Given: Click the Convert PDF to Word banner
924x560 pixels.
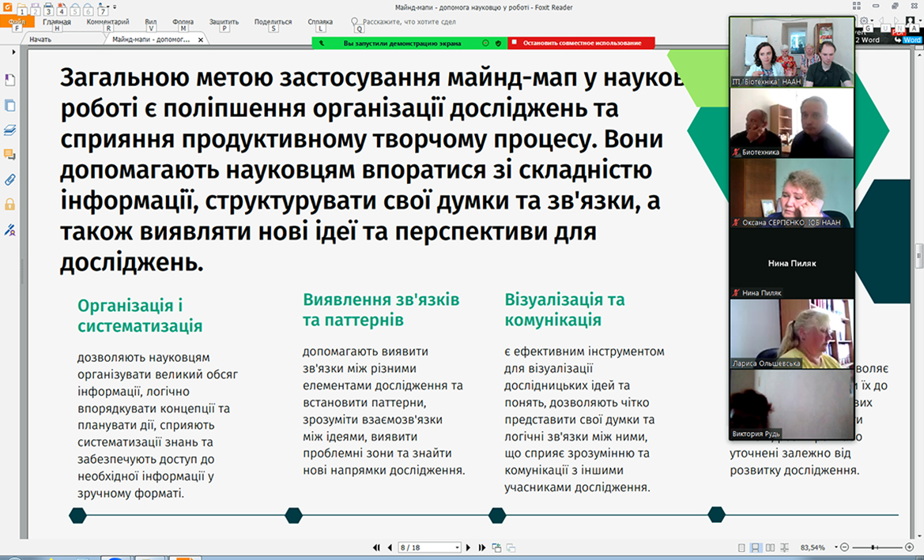Looking at the screenshot, I should [888, 36].
